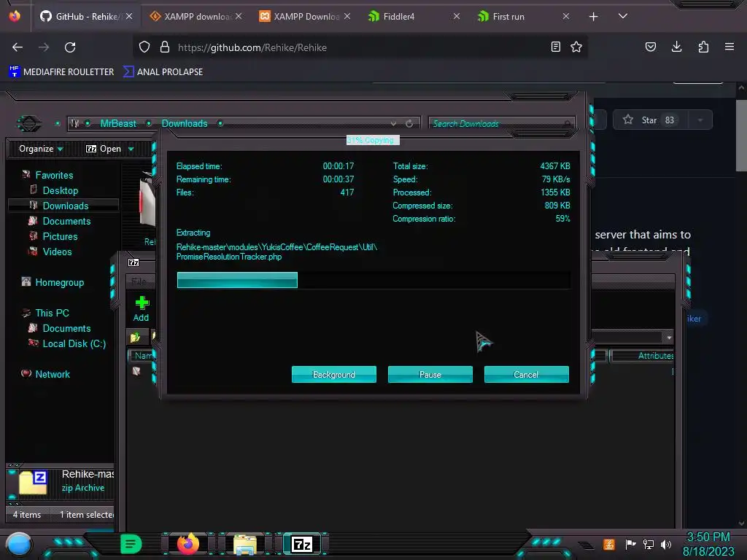Screen dimensions: 747x560
Task: Click Downloads in Explorer breadcrumb
Action: [x=185, y=123]
